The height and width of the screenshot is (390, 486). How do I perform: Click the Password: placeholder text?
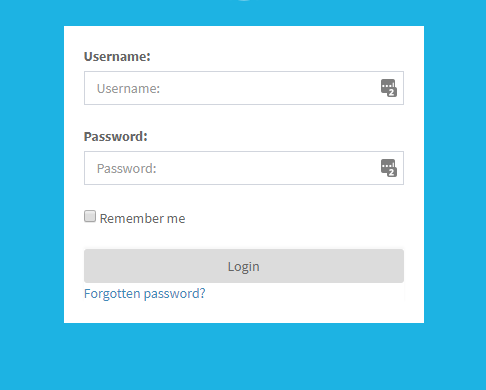(126, 169)
